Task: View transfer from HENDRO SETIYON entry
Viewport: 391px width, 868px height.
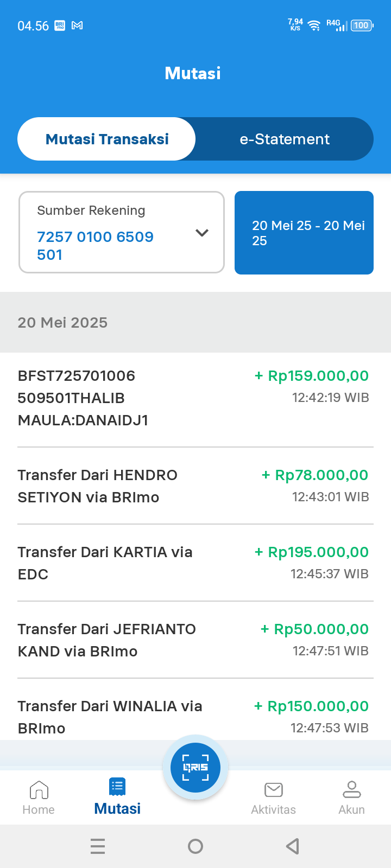Action: 195,486
